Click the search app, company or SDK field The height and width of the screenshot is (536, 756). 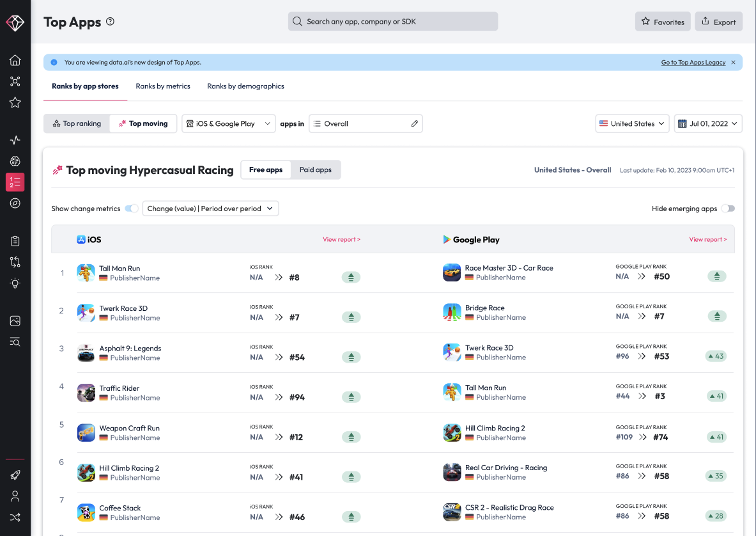point(393,22)
